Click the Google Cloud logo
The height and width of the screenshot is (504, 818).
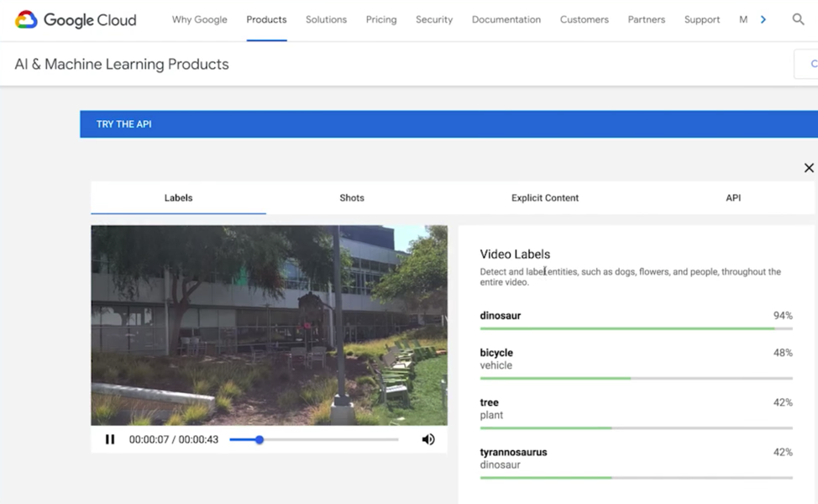[x=76, y=20]
